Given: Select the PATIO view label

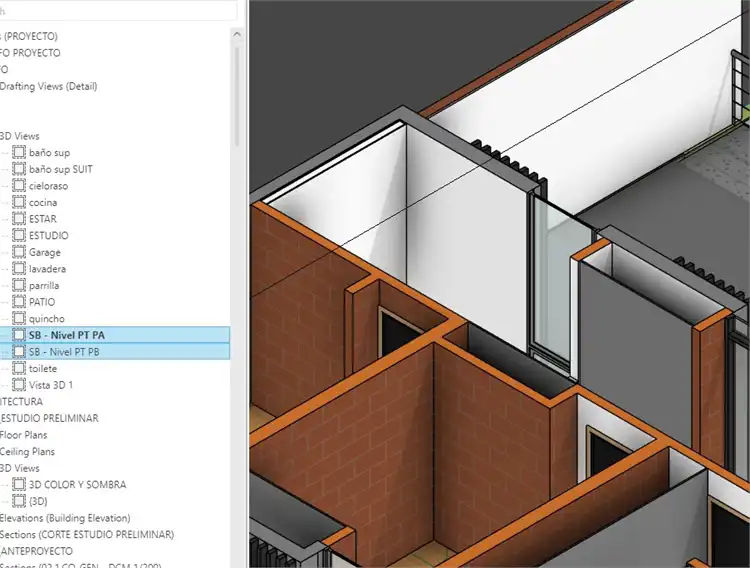Looking at the screenshot, I should pos(42,302).
